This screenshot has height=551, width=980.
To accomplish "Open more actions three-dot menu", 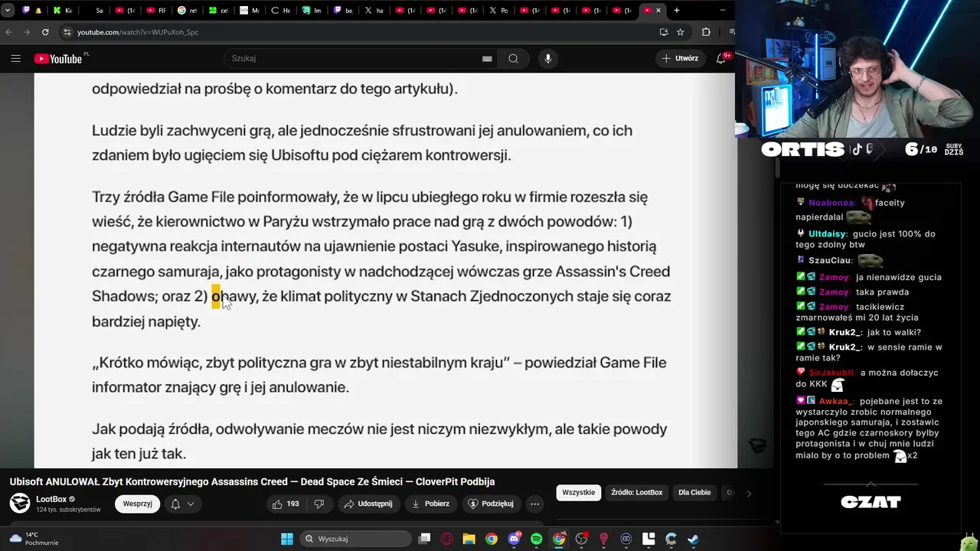I will click(534, 504).
